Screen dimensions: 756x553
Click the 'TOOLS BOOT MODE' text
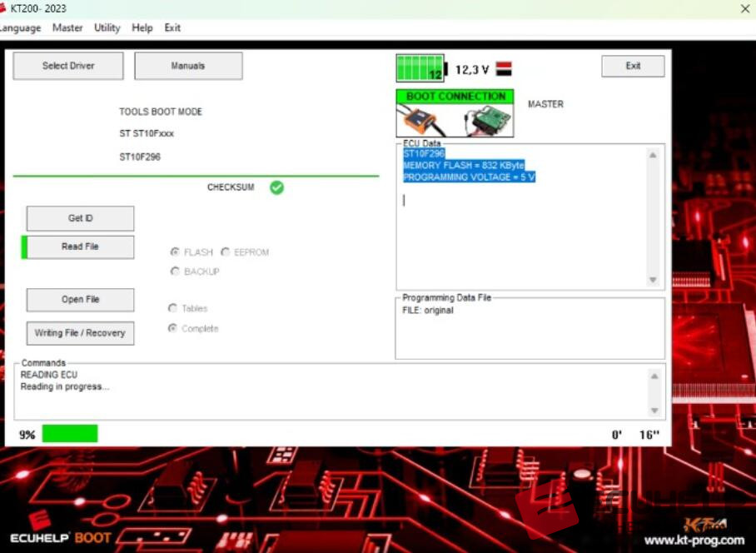coord(161,112)
